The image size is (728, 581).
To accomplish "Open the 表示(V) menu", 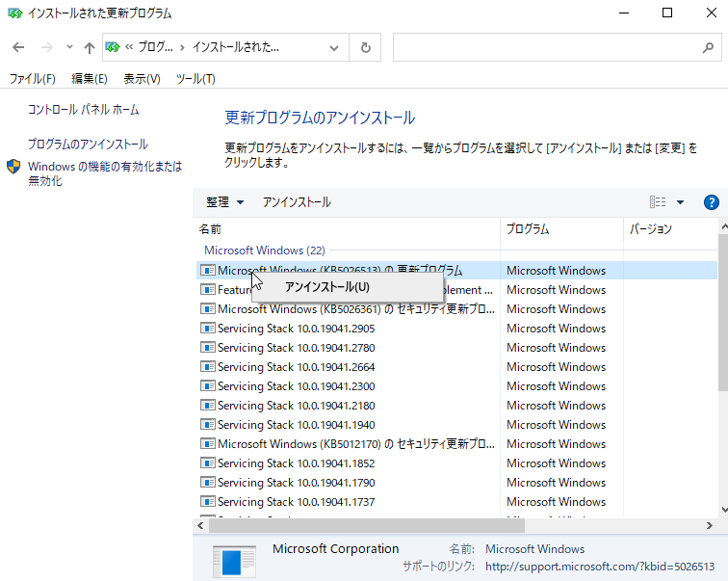I will point(143,78).
